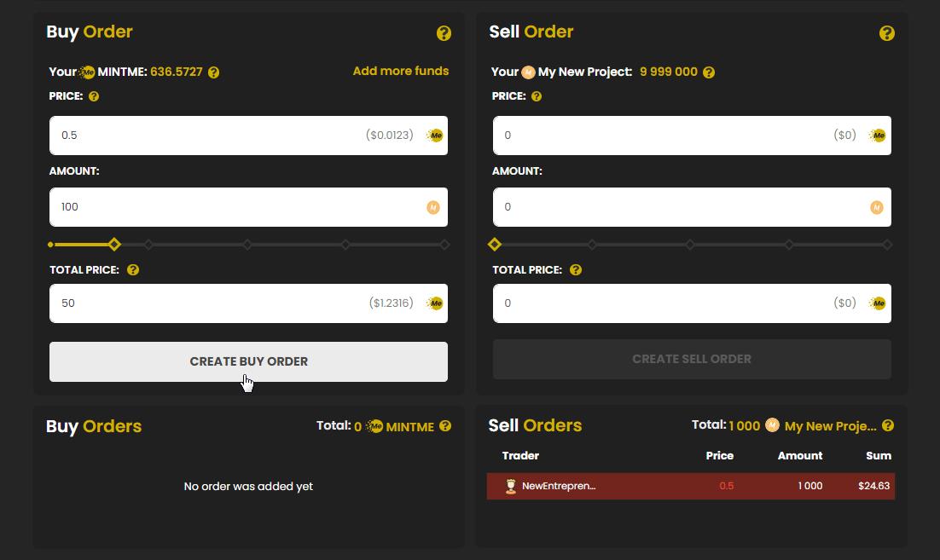Click help icon next to Buy Orders total
This screenshot has width=940, height=560.
click(x=445, y=426)
